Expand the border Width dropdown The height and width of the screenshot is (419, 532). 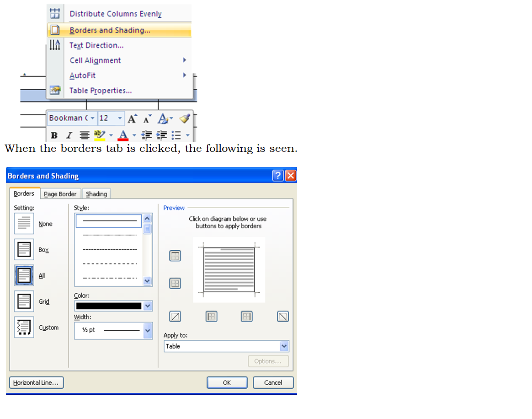147,330
